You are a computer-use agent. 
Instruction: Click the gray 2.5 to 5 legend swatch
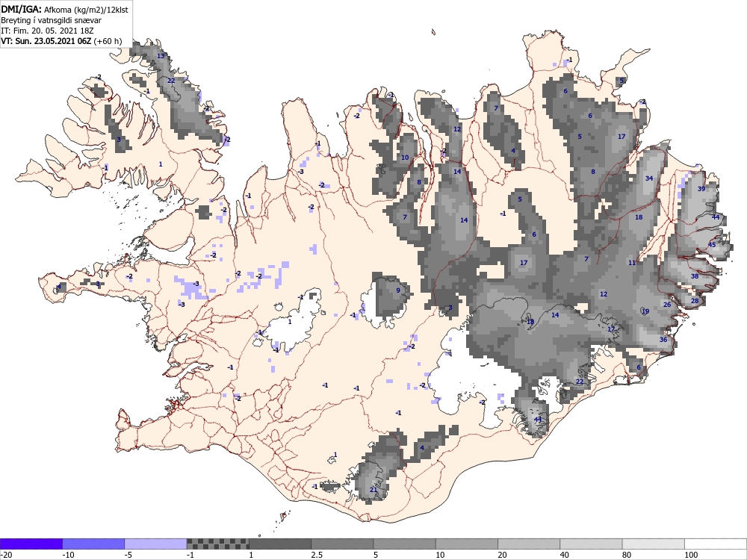point(343,544)
